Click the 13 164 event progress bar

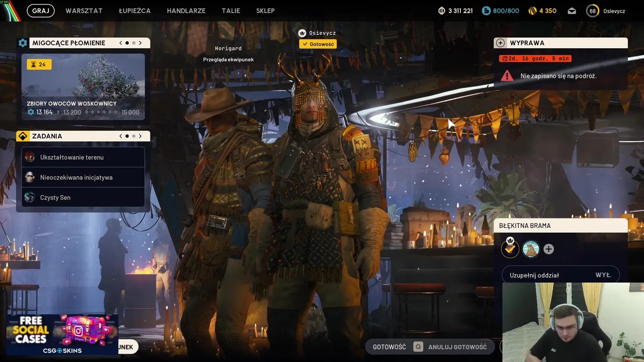[x=83, y=112]
